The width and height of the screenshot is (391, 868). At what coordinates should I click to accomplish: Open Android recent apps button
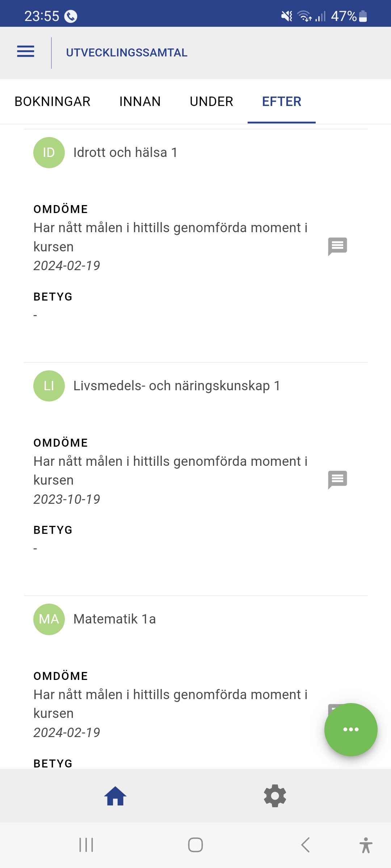(86, 845)
